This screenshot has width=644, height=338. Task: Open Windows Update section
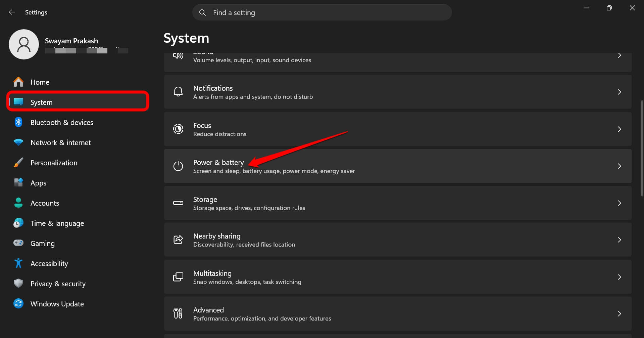78,304
